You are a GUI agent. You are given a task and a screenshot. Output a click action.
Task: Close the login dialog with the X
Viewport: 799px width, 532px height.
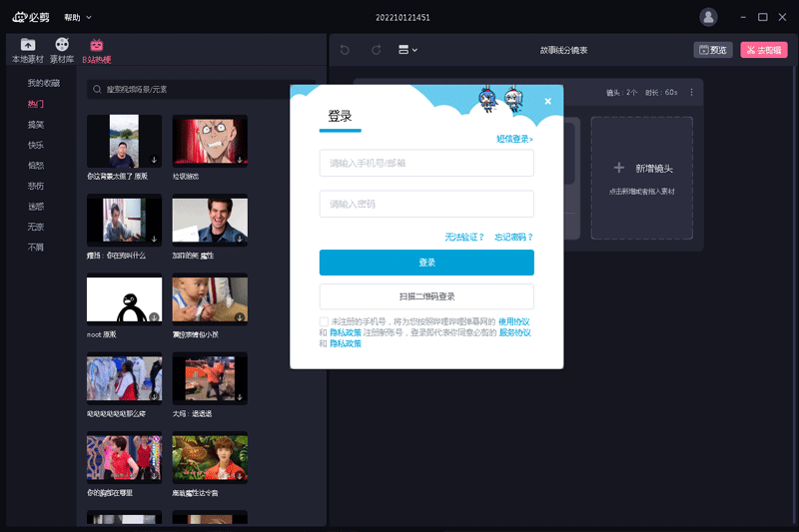click(547, 101)
